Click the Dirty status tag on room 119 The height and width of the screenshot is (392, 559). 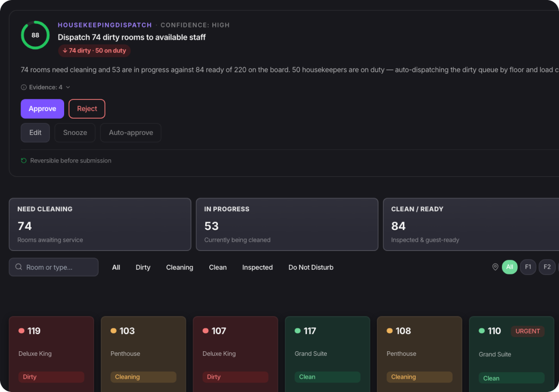(51, 377)
